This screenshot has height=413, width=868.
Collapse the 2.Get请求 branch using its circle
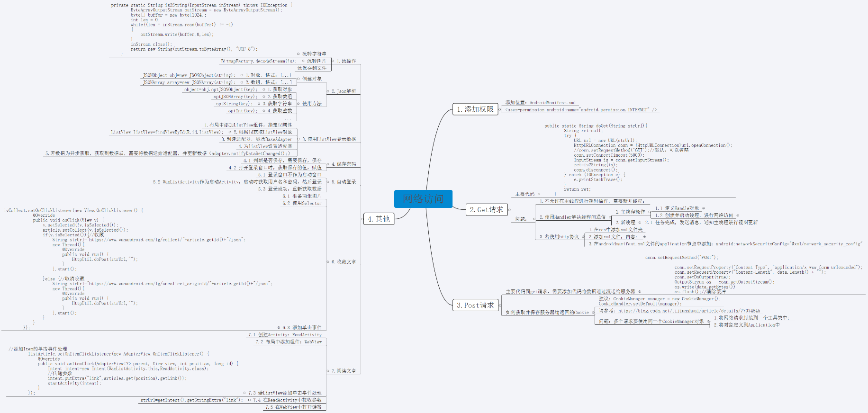click(x=510, y=209)
